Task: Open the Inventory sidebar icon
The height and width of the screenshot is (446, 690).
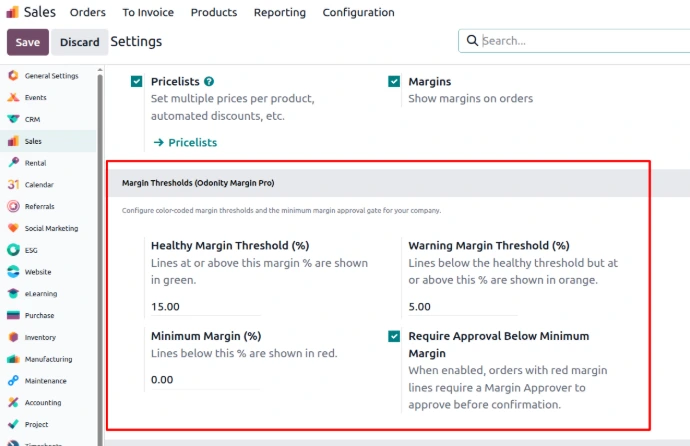Action: 13,338
